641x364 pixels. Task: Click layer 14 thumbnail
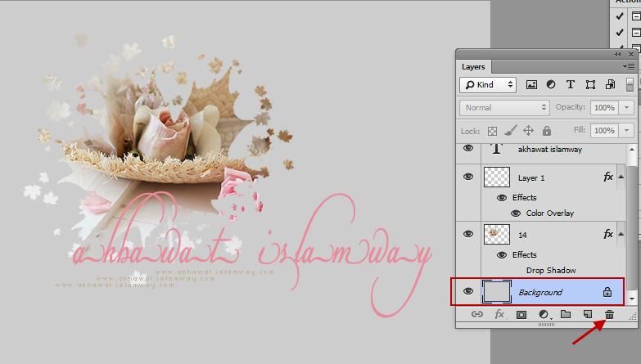[497, 235]
